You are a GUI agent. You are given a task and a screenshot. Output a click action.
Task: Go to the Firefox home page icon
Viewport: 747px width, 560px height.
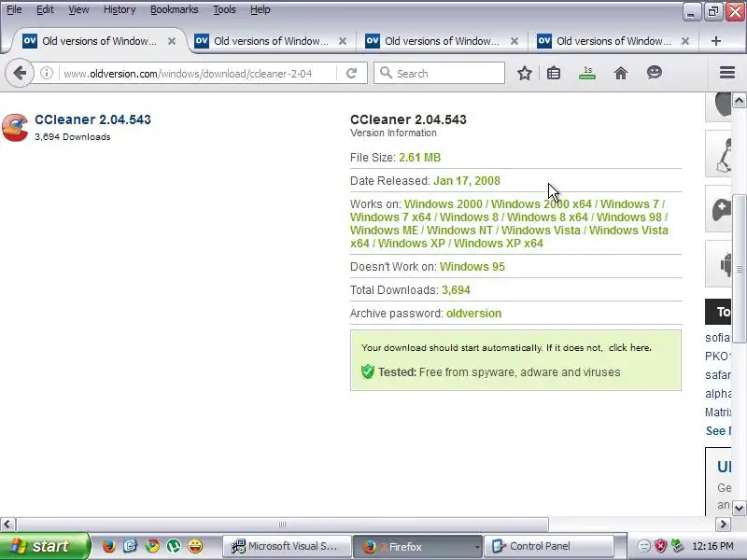click(621, 74)
